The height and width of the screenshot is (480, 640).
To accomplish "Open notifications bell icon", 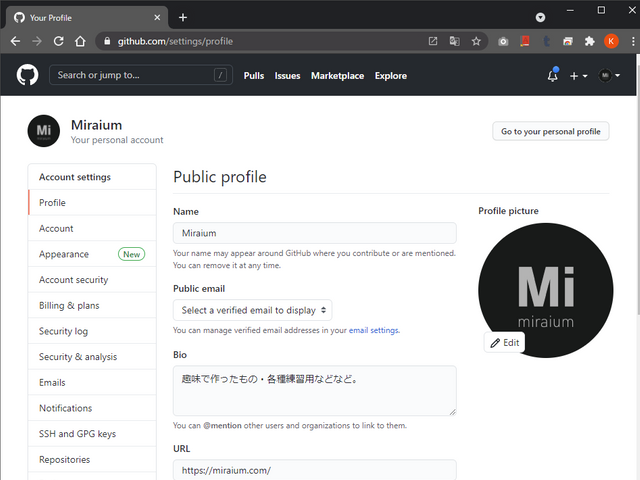I will 553,75.
